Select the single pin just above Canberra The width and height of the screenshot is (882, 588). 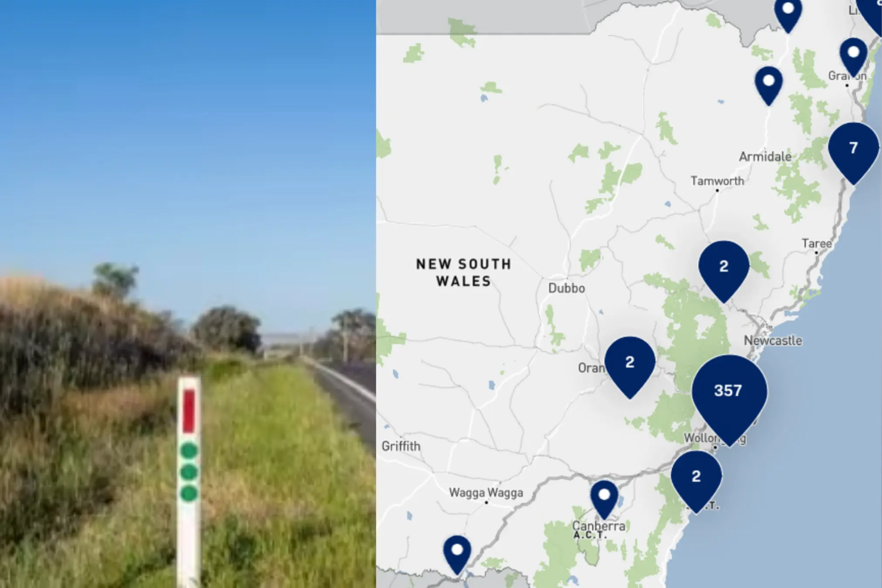click(604, 499)
